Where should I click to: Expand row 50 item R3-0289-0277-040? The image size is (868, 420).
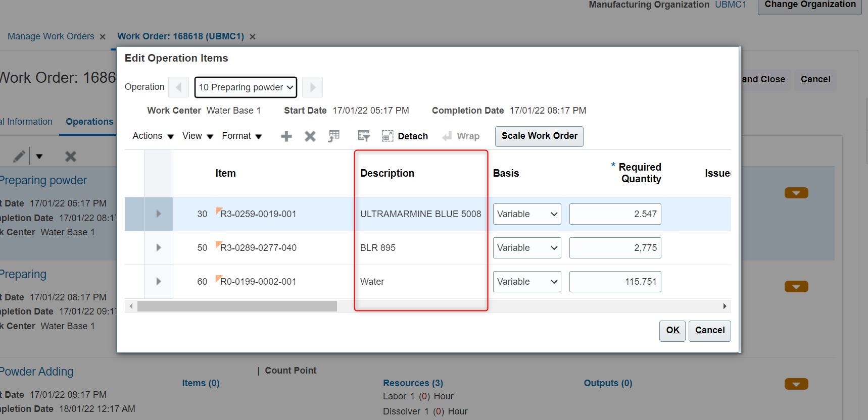pos(159,248)
